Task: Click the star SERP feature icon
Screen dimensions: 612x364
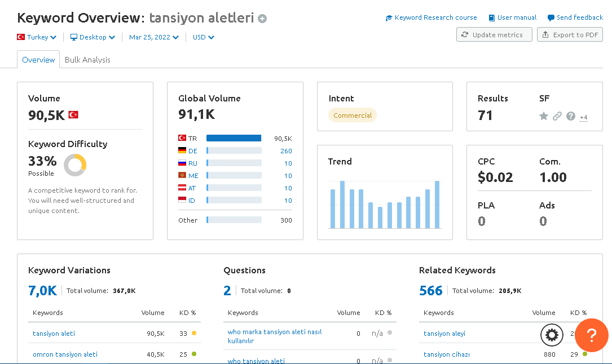Action: tap(543, 116)
